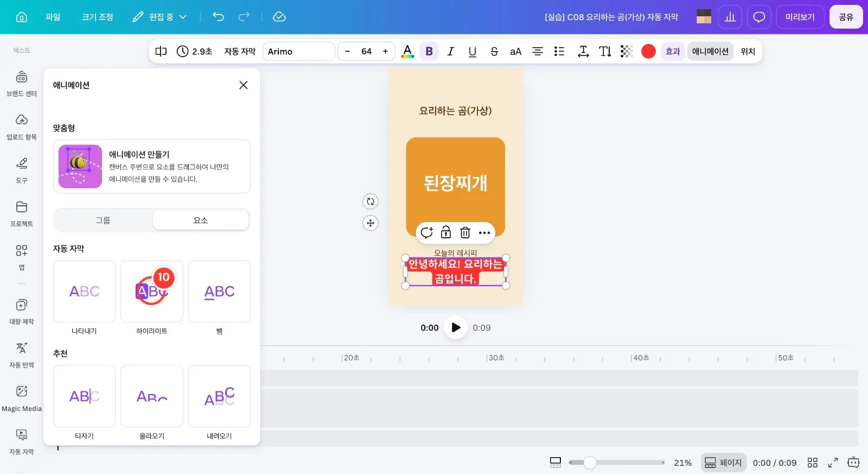This screenshot has width=868, height=474.
Task: Open more options for selected element
Action: point(484,232)
